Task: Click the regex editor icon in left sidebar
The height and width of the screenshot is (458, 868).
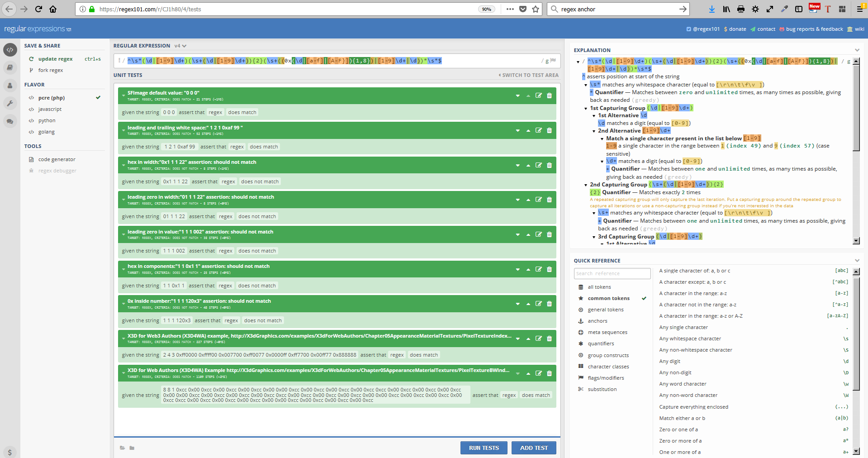Action: pos(10,50)
